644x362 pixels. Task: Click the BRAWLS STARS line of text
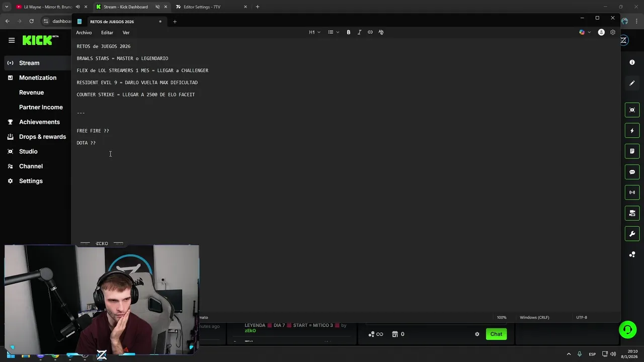(x=122, y=58)
